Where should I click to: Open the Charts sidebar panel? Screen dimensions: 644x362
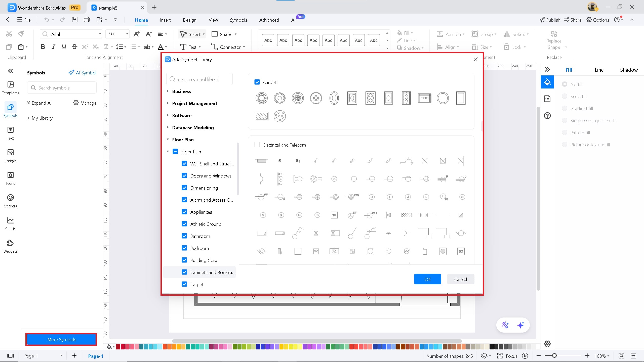[x=10, y=224]
